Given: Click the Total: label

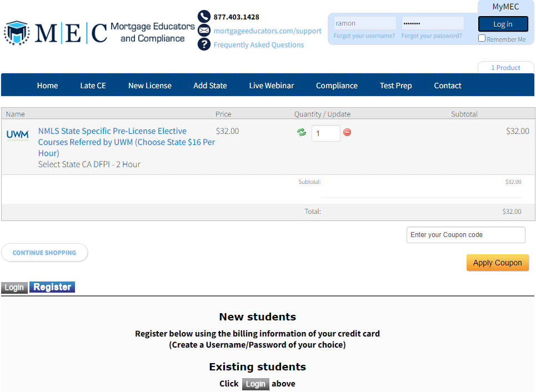Looking at the screenshot, I should click(x=313, y=212).
